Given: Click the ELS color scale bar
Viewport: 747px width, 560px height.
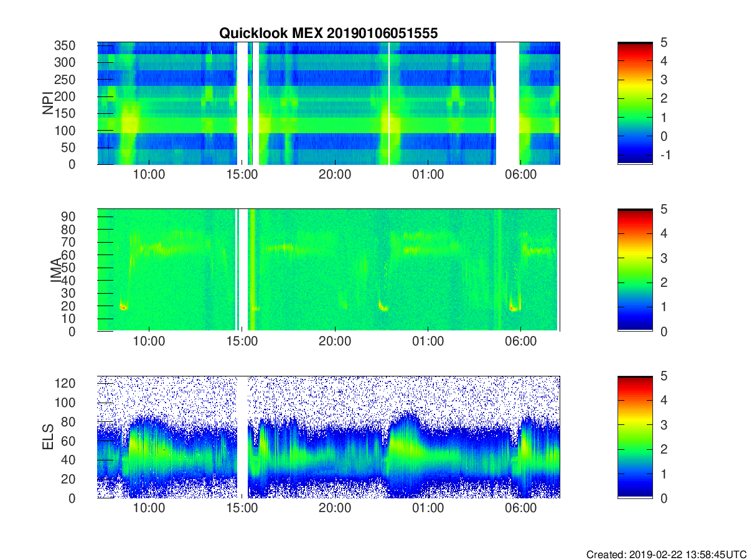Looking at the screenshot, I should click(x=635, y=437).
